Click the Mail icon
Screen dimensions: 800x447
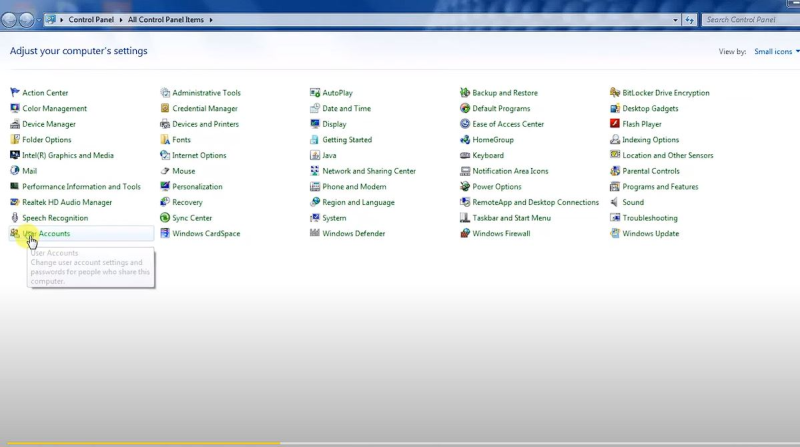[14, 170]
